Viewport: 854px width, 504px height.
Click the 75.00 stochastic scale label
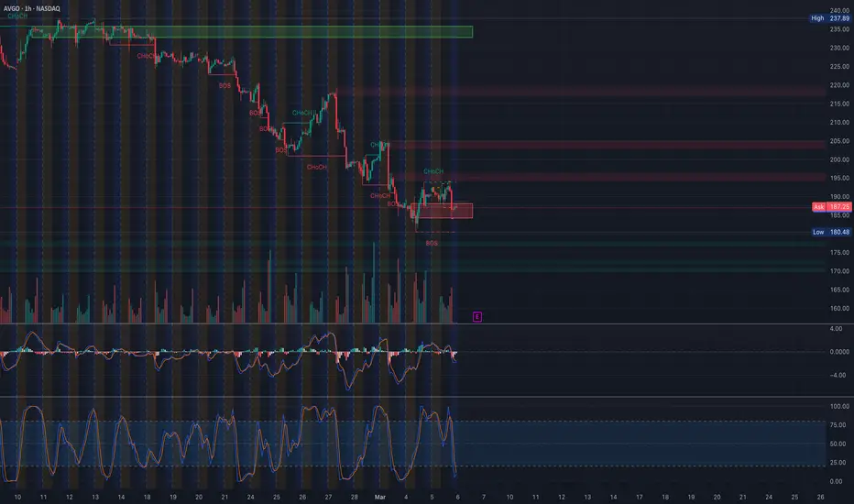pyautogui.click(x=838, y=425)
